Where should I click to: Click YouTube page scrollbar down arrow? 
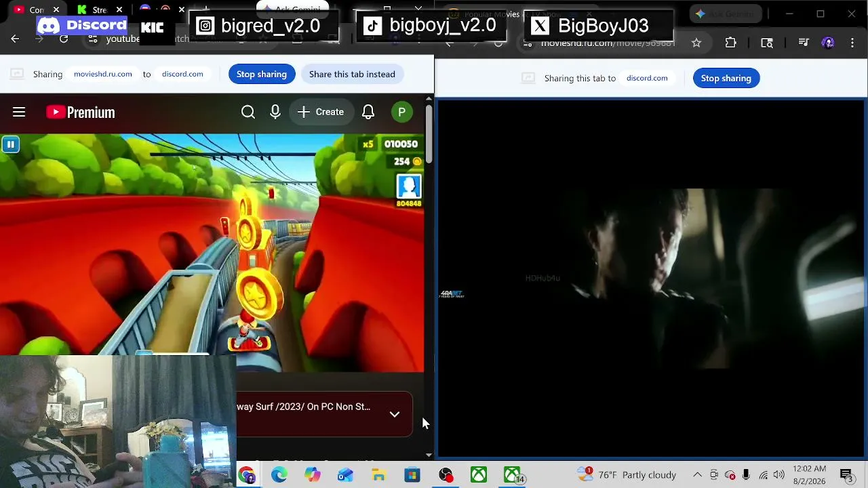coord(429,455)
